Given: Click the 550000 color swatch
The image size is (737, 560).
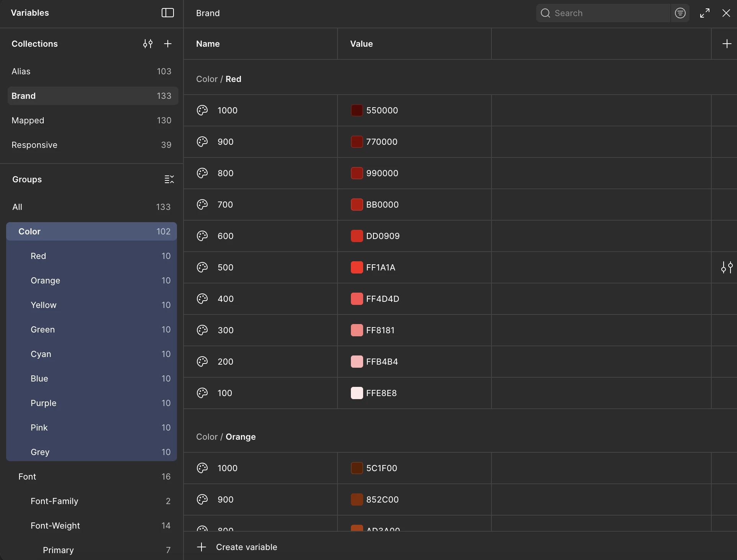Looking at the screenshot, I should (x=357, y=110).
